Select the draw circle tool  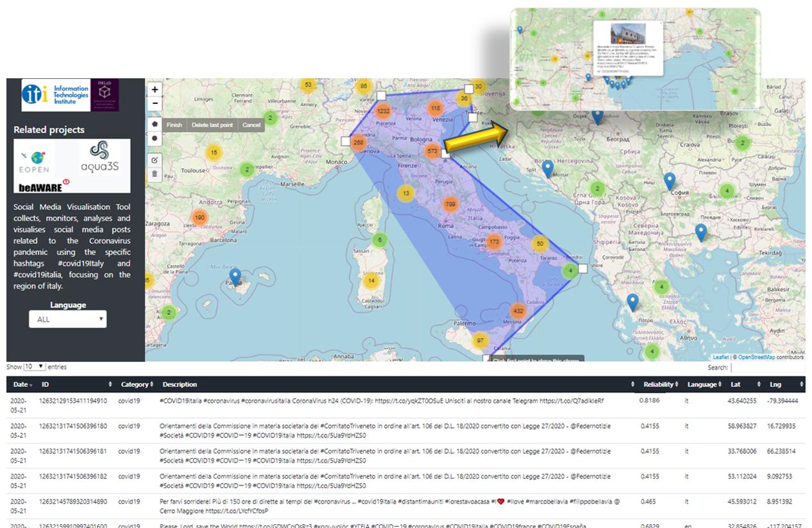point(155,138)
